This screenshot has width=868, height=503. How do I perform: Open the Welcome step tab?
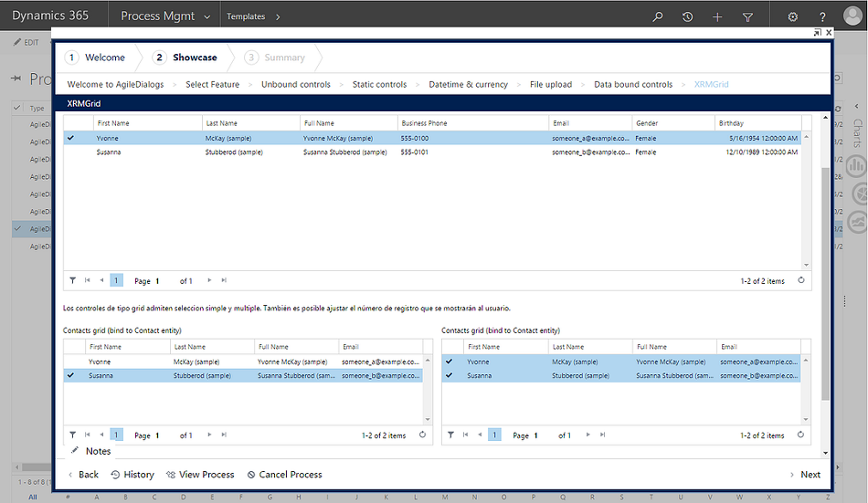(x=95, y=58)
